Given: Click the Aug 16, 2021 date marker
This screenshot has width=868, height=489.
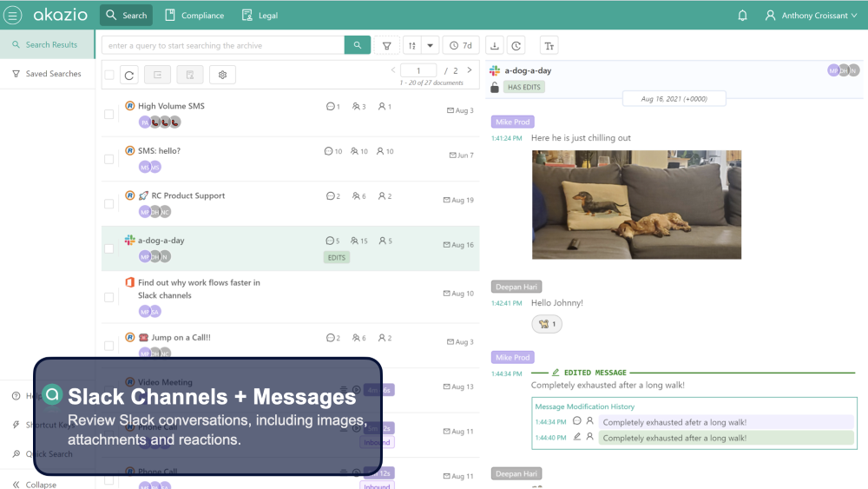Looking at the screenshot, I should [674, 99].
